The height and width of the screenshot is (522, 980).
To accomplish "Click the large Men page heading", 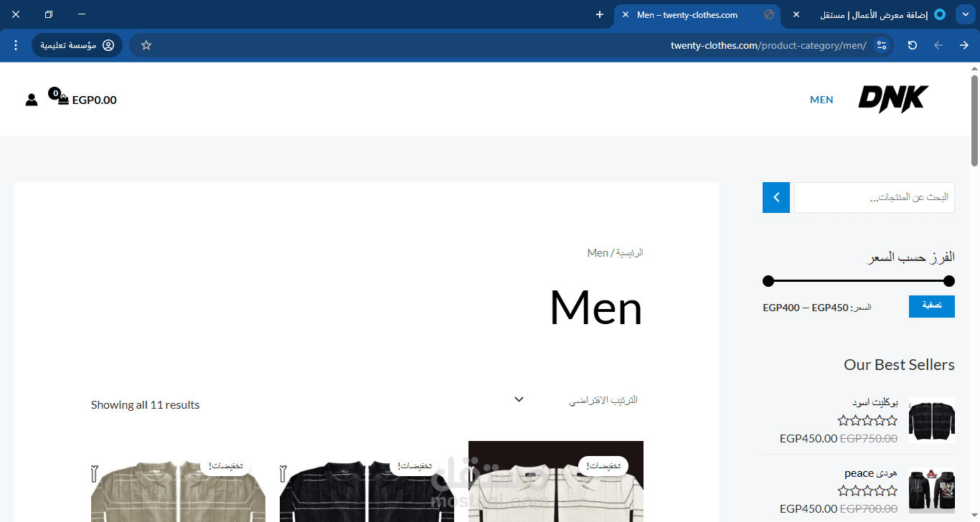I will 596,308.
